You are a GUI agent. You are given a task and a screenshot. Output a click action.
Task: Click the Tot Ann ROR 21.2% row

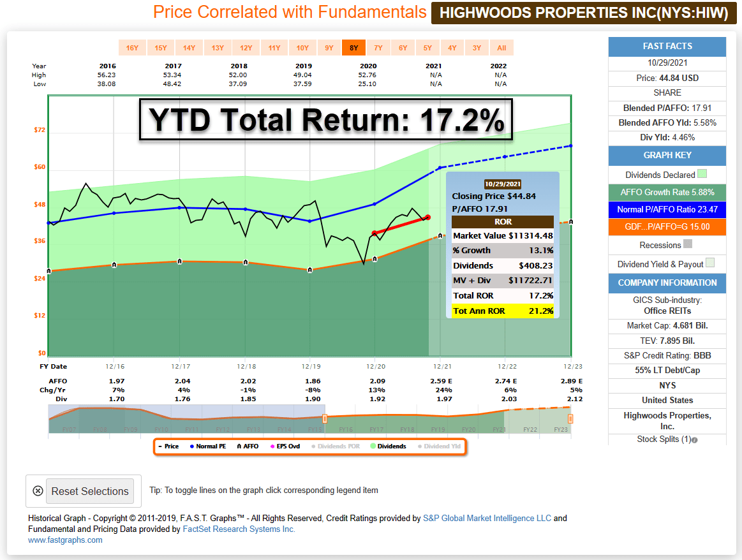(503, 311)
